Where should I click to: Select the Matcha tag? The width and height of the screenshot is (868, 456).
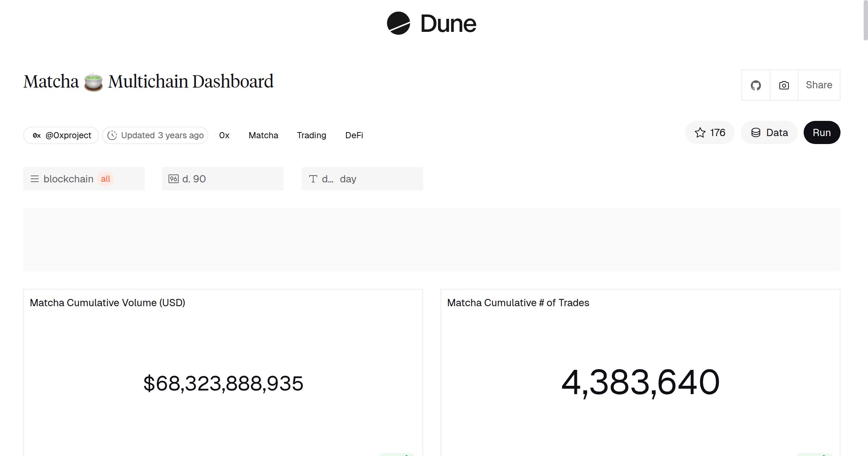pyautogui.click(x=263, y=135)
